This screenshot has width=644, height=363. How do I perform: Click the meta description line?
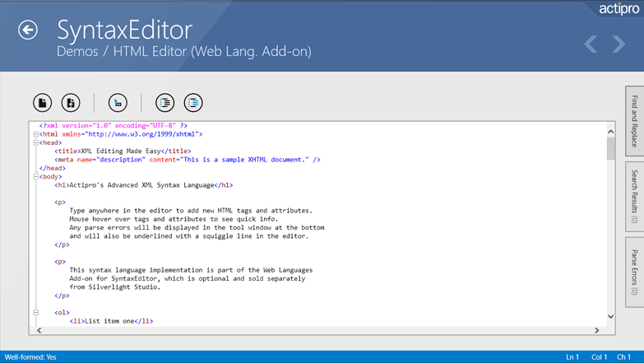click(x=188, y=160)
